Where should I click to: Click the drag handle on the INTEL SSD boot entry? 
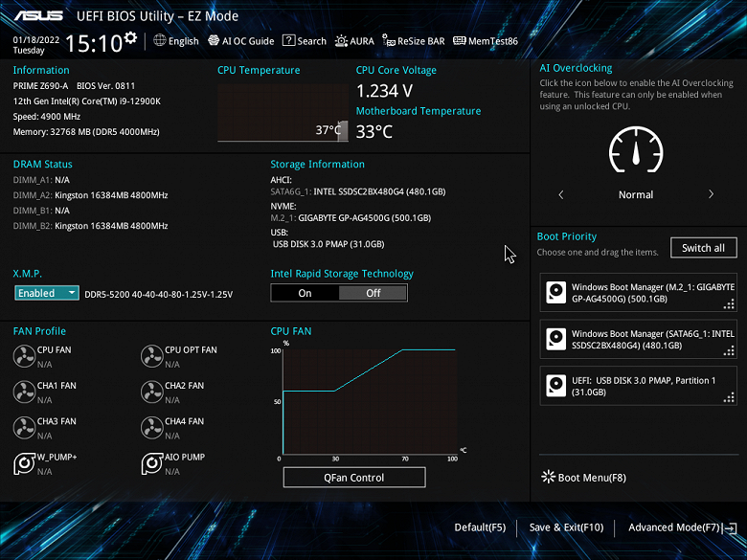tap(729, 351)
